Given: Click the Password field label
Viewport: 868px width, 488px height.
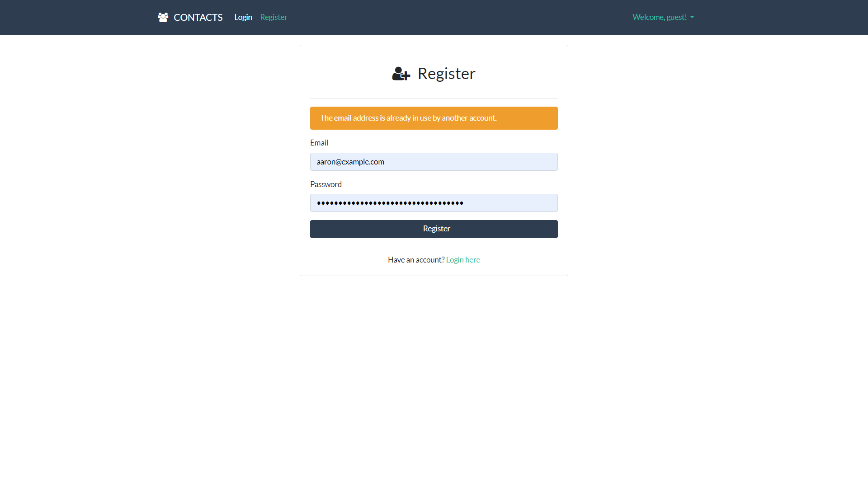Looking at the screenshot, I should click(x=326, y=184).
